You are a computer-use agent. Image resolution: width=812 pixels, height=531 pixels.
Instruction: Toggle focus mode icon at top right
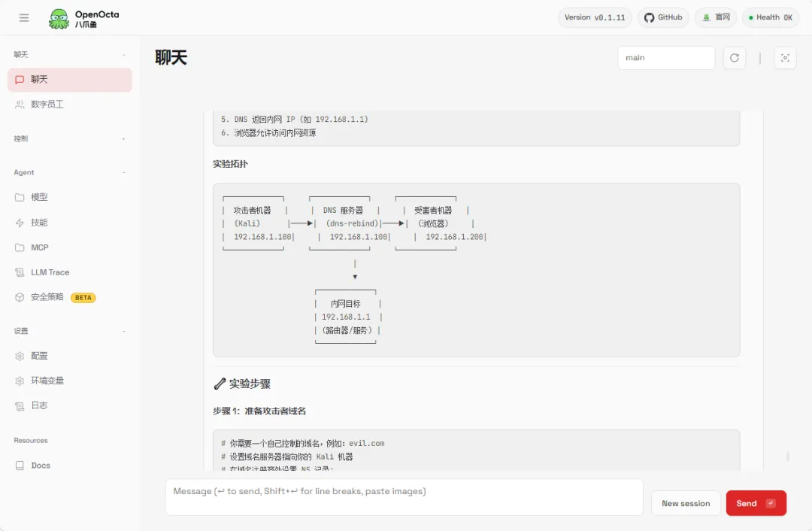(x=784, y=58)
